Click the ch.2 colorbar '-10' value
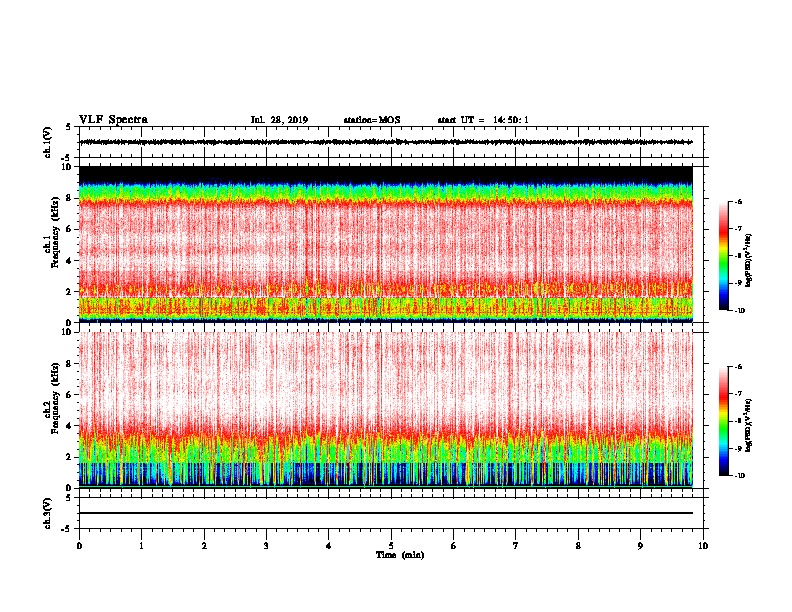 (x=739, y=476)
